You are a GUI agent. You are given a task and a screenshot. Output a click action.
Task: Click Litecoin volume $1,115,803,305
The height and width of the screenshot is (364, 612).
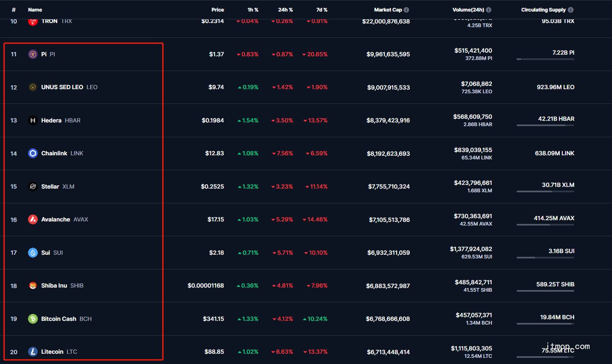471,348
